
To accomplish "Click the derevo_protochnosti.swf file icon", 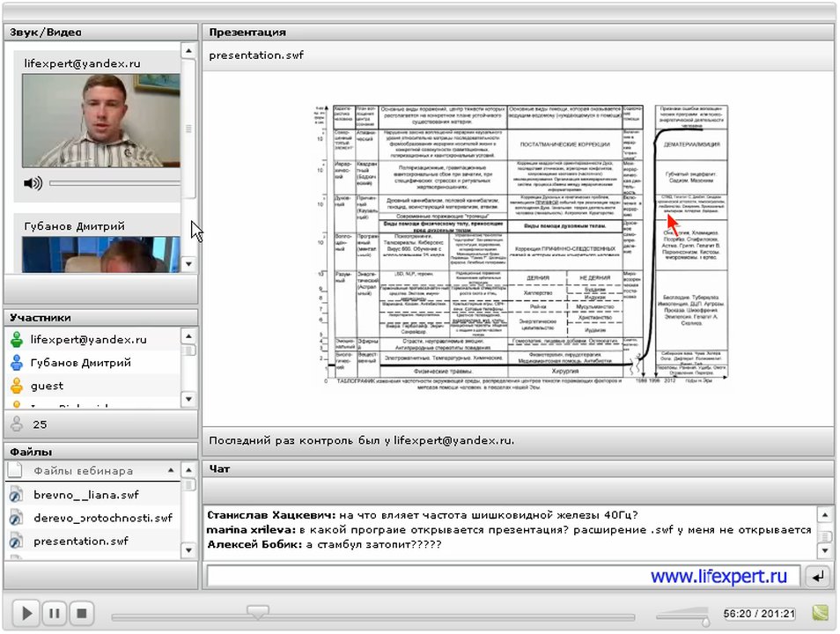I will (x=16, y=518).
